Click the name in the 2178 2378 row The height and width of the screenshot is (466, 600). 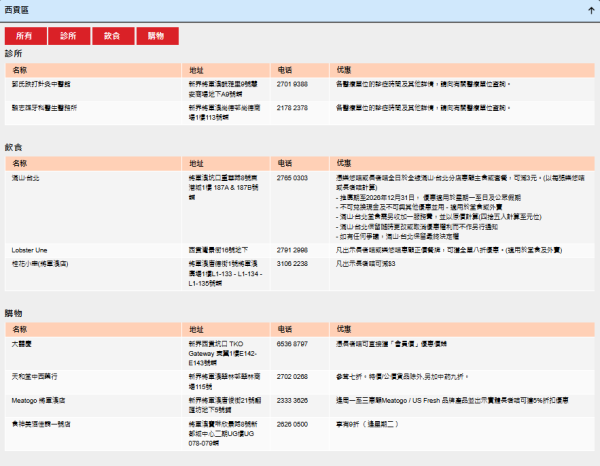[44, 108]
